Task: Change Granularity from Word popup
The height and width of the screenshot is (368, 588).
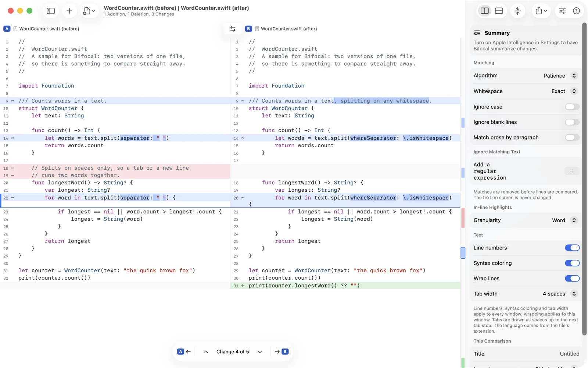Action: coord(564,220)
